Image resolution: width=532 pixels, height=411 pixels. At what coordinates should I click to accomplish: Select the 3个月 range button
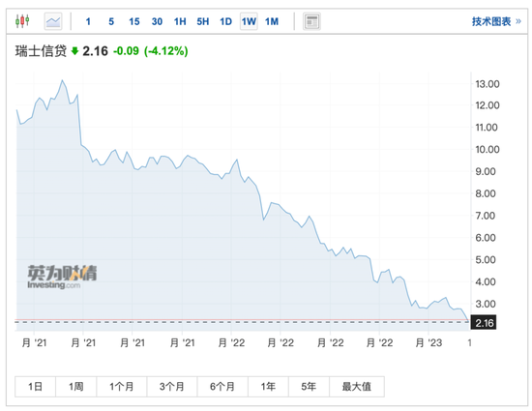coord(171,386)
